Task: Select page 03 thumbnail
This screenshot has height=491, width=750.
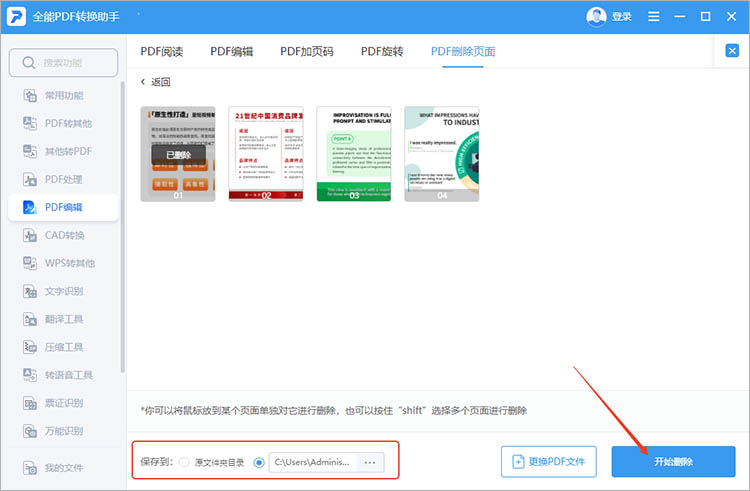Action: pos(354,153)
